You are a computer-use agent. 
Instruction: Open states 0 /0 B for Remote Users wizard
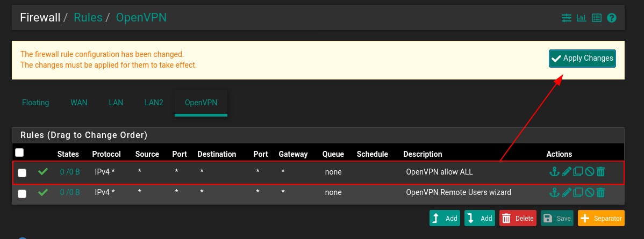click(70, 192)
